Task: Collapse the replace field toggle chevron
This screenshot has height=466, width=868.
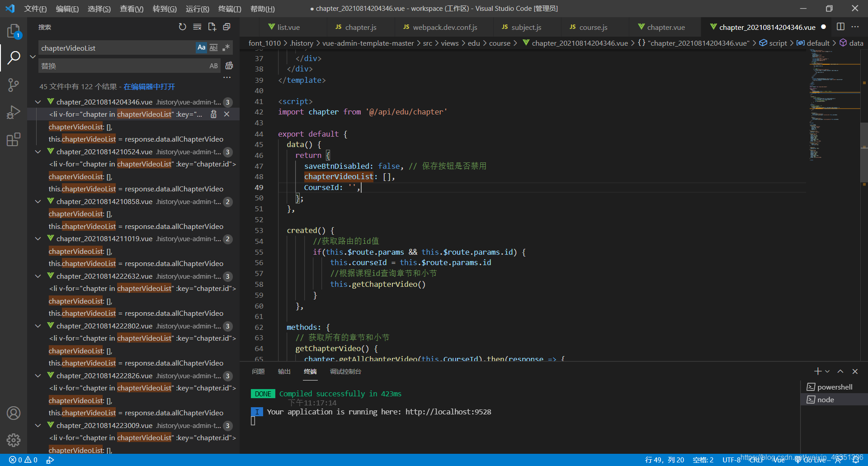Action: 33,57
